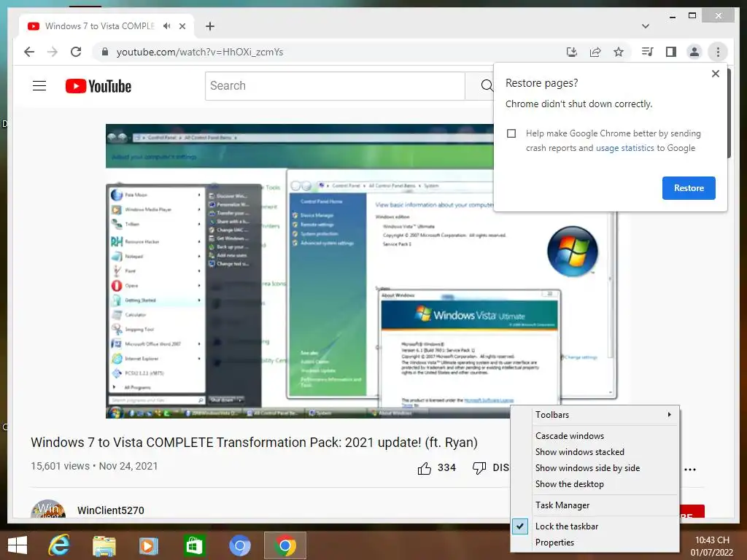Image resolution: width=747 pixels, height=560 pixels.
Task: Reload the YouTube page
Action: tap(76, 52)
